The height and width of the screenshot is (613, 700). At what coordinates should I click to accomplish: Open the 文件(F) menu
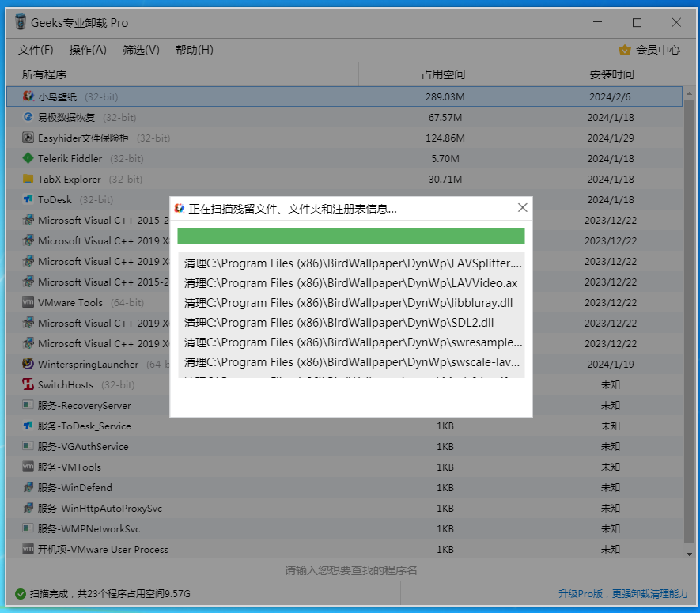tap(36, 50)
